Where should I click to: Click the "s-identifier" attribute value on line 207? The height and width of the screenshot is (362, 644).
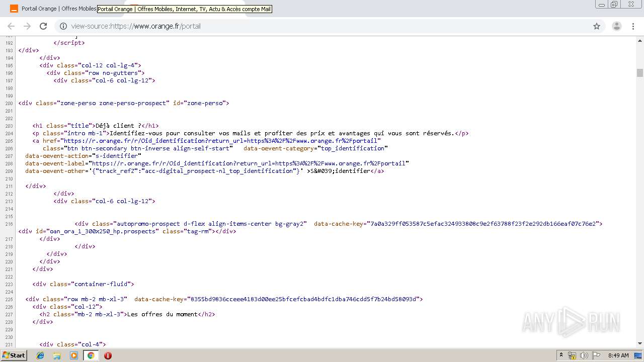(x=116, y=156)
